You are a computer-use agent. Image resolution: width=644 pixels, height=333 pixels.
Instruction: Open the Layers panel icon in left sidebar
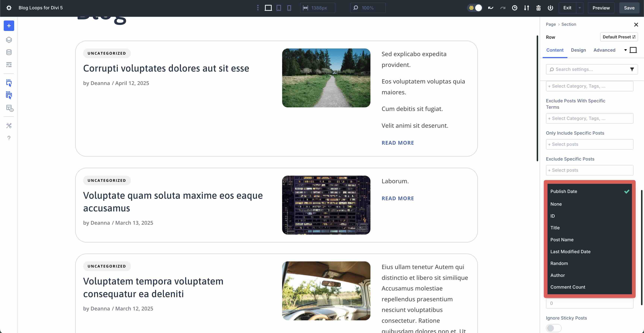9,40
